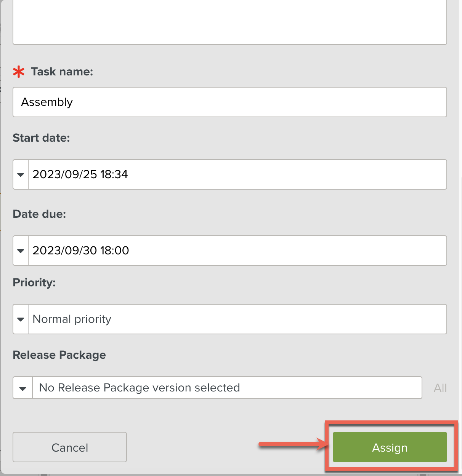Click the Task name label

tap(62, 72)
